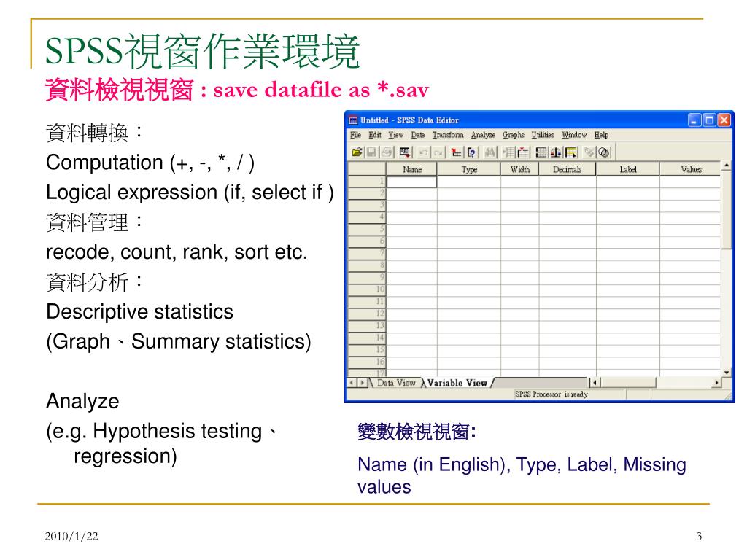Click the Split File toolbar icon
The height and width of the screenshot is (560, 747).
(x=542, y=152)
